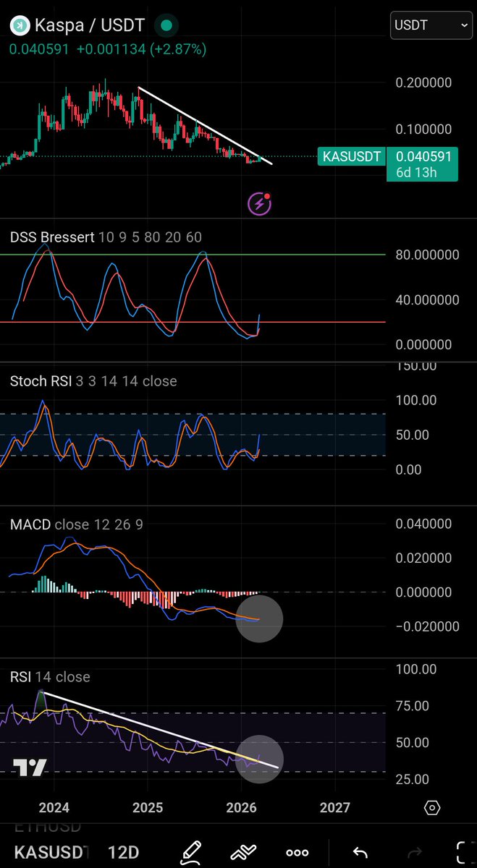Open the USDT currency dropdown
This screenshot has height=868, width=477.
pyautogui.click(x=431, y=25)
